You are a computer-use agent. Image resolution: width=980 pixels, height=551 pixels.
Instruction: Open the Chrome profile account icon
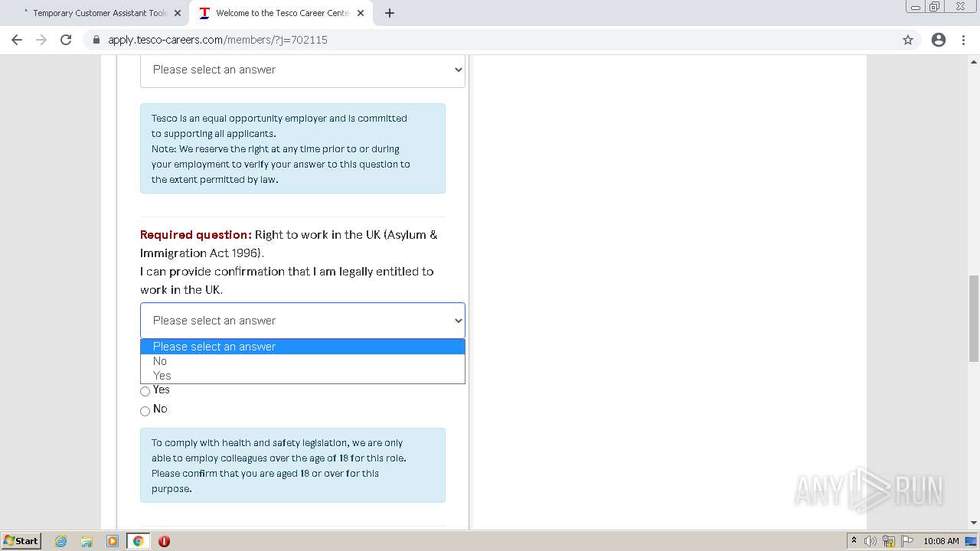pos(939,40)
